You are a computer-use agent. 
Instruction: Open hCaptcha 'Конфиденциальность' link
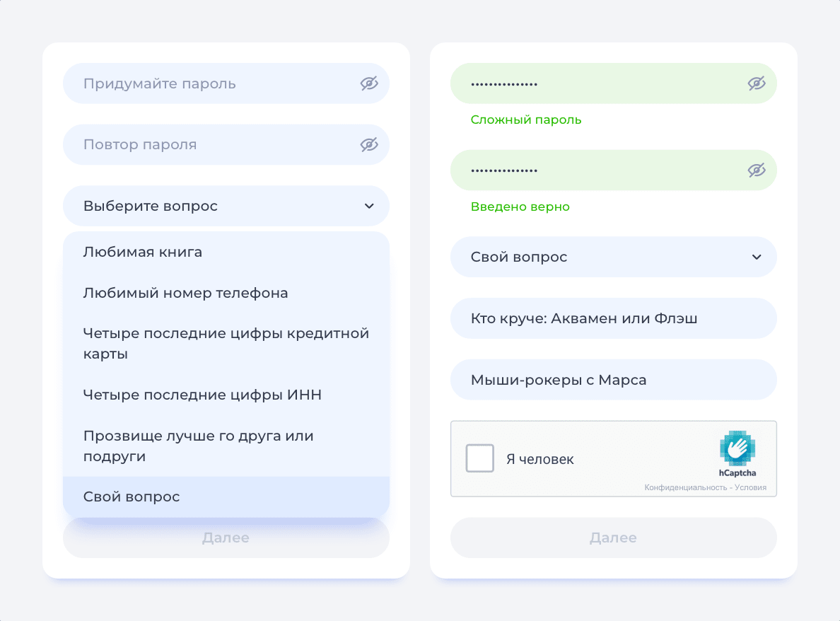[685, 487]
